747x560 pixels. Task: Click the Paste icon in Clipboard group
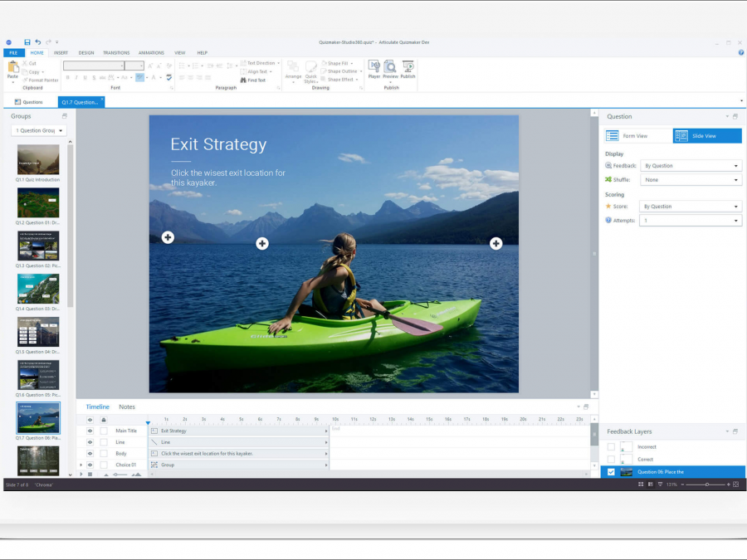pos(12,68)
